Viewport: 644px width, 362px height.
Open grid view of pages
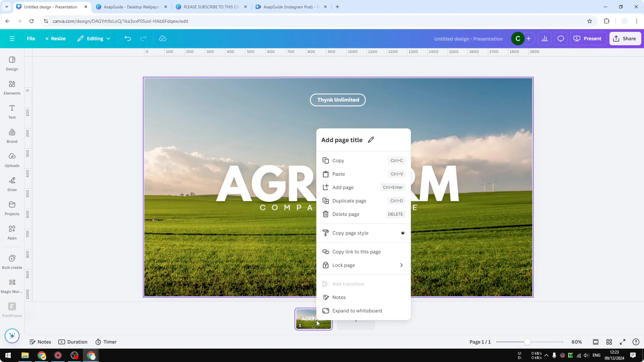(609, 342)
